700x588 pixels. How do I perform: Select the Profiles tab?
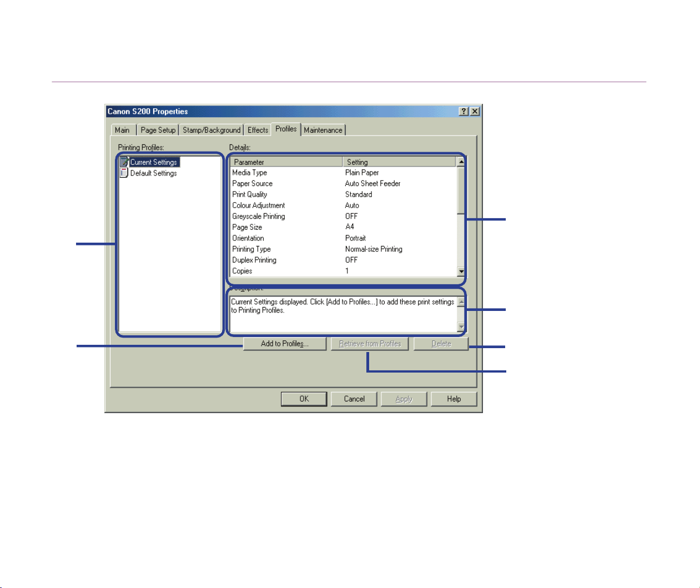(x=286, y=129)
